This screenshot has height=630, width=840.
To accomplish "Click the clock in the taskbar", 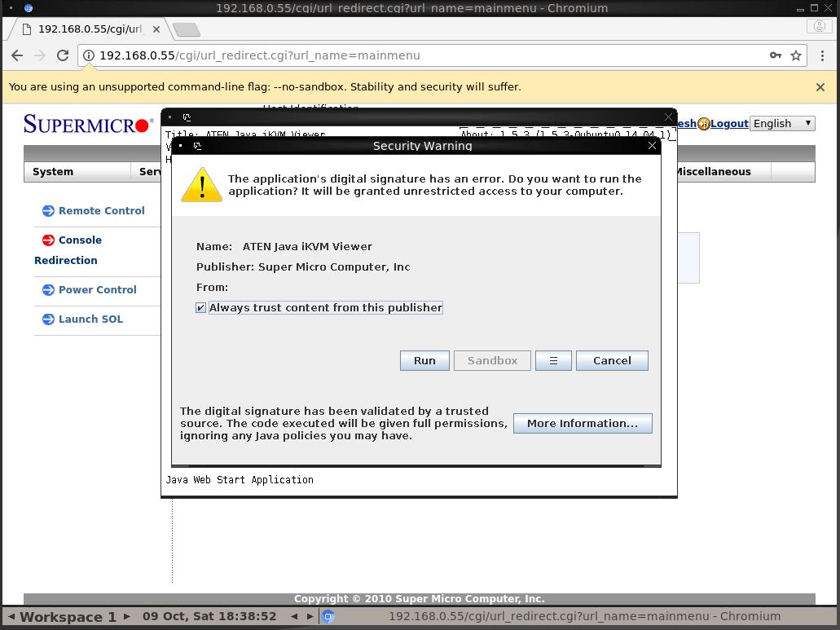I will pyautogui.click(x=209, y=616).
